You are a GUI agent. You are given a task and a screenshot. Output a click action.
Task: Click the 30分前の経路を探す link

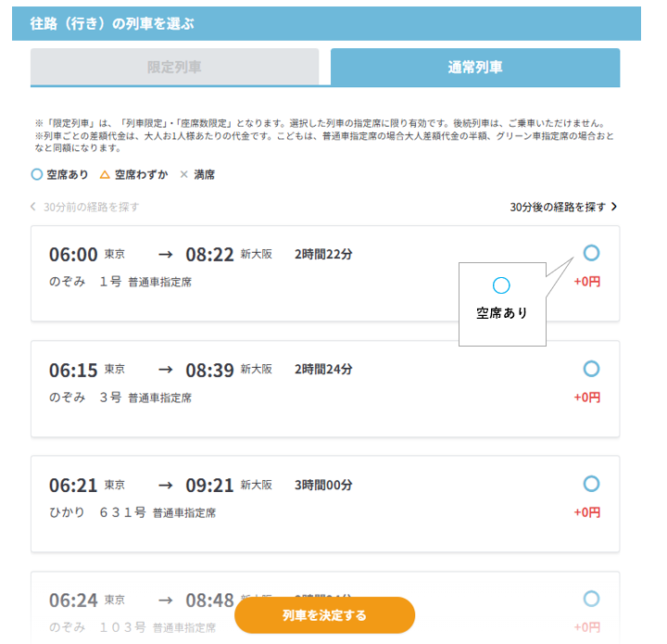pos(84,207)
